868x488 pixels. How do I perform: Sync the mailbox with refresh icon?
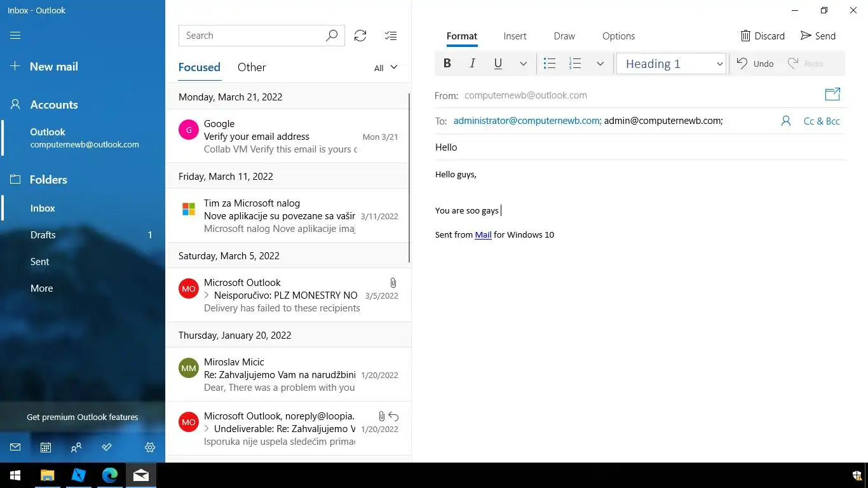(360, 36)
